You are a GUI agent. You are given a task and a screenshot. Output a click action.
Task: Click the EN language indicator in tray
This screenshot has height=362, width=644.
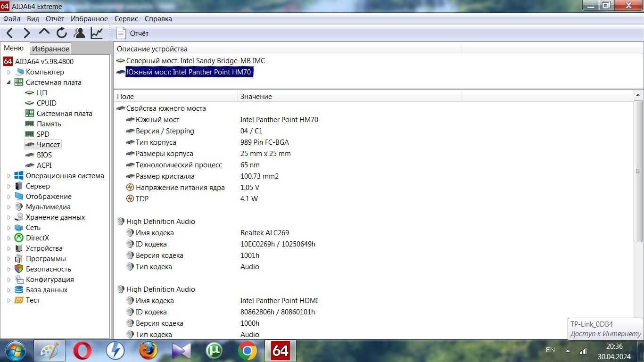coord(550,350)
